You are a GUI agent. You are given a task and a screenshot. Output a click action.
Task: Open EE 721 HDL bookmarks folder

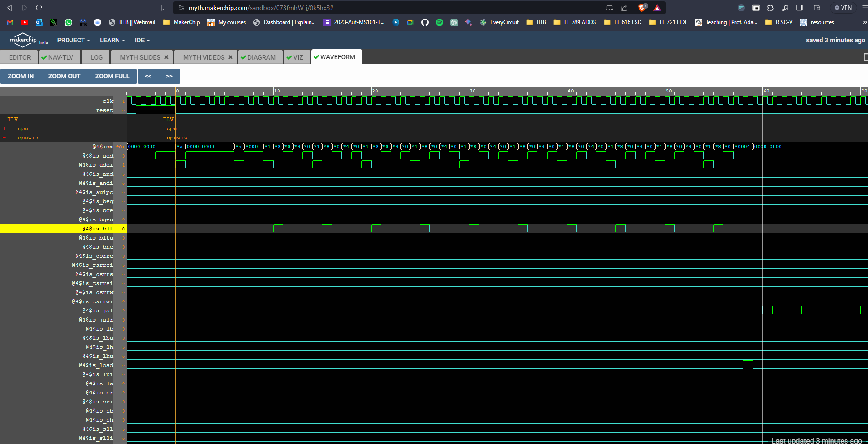click(668, 22)
